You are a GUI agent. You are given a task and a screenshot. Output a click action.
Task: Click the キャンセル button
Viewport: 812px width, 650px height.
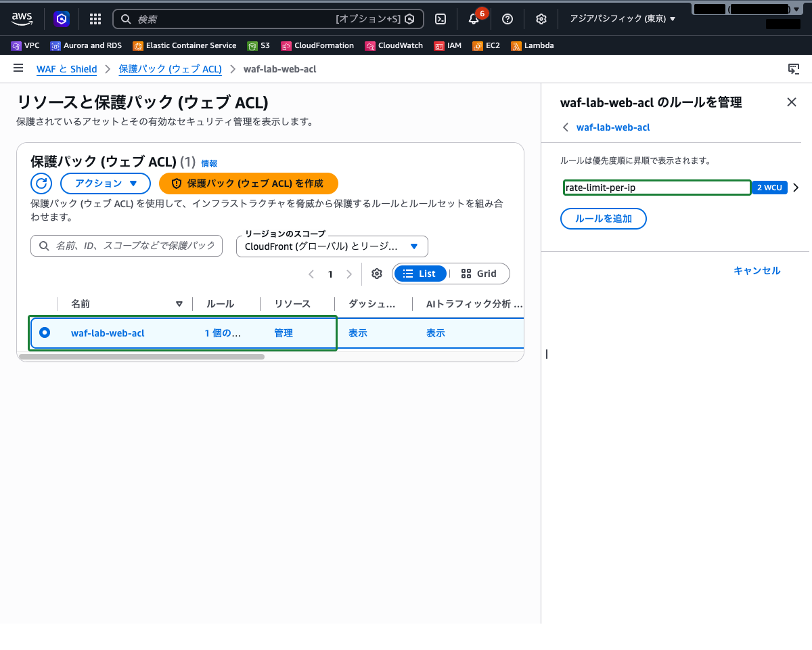coord(757,271)
